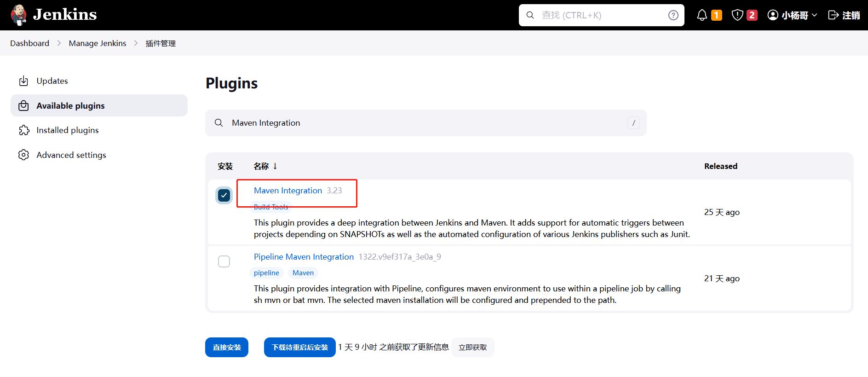Screen dimensions: 868x377
Task: Click the Maven tag
Action: point(303,273)
